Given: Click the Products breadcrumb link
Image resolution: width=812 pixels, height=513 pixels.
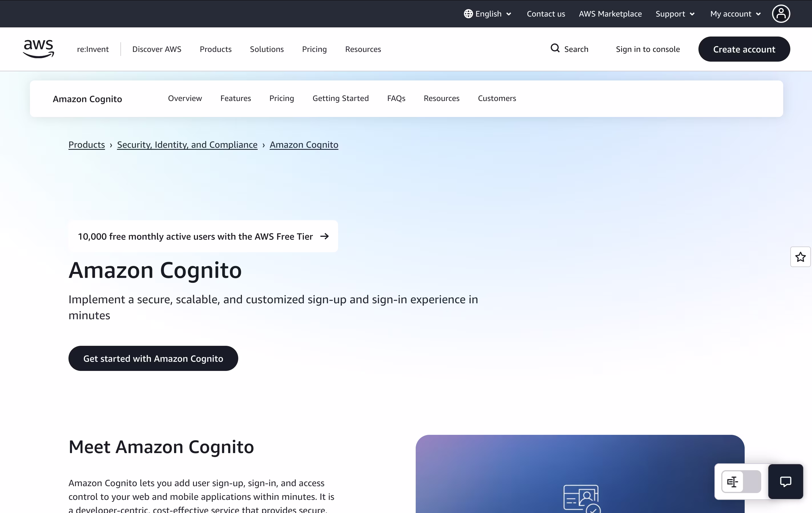Looking at the screenshot, I should [87, 145].
